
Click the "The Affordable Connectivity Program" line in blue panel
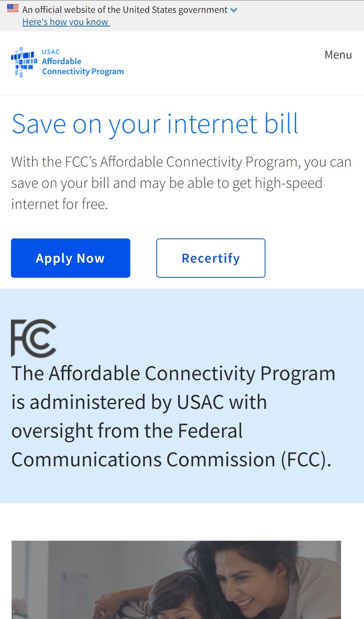[173, 373]
